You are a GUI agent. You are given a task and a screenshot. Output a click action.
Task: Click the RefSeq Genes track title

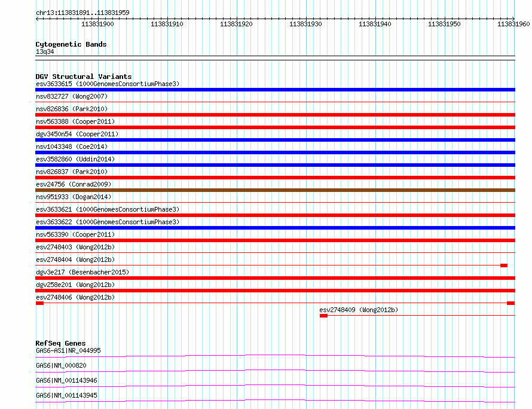[x=60, y=343]
